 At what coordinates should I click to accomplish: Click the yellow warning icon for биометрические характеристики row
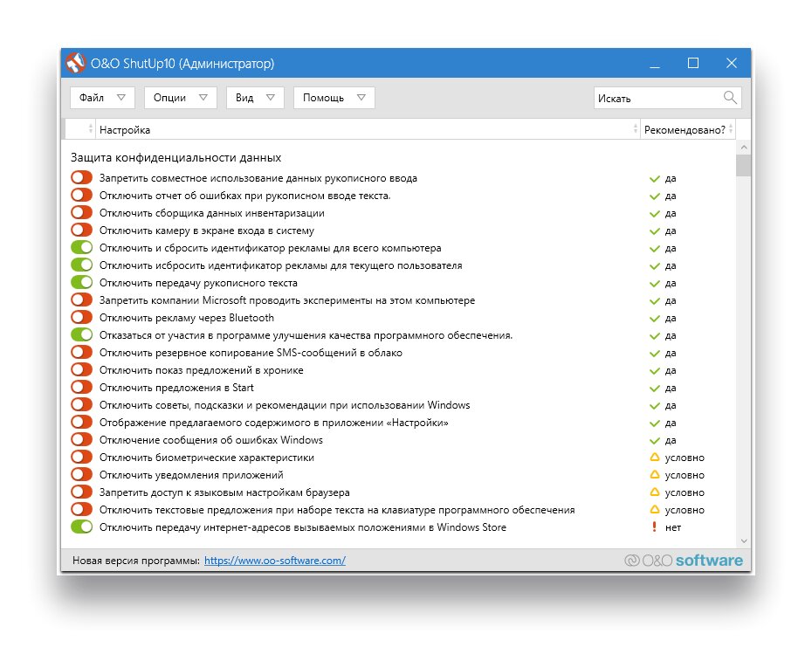coord(655,458)
